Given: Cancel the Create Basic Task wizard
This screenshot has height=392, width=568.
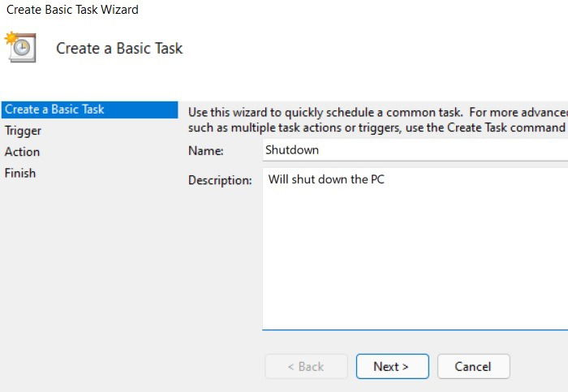Looking at the screenshot, I should pos(473,366).
